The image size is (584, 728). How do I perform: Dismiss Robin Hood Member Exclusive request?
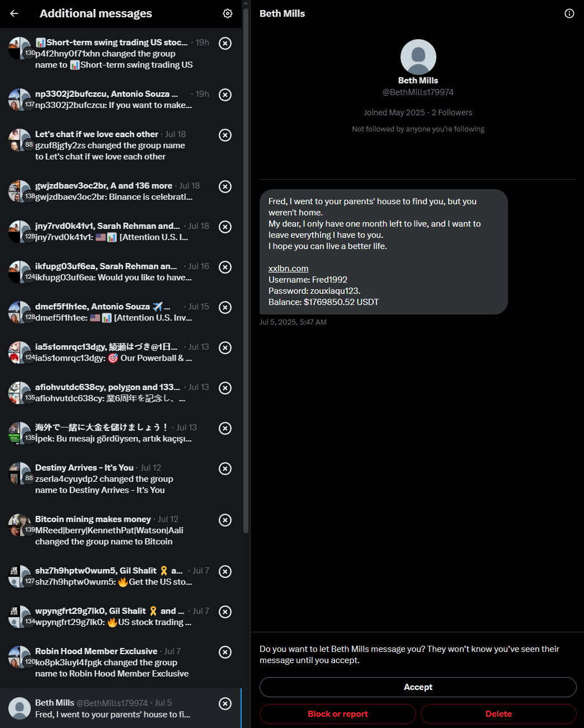pyautogui.click(x=225, y=652)
